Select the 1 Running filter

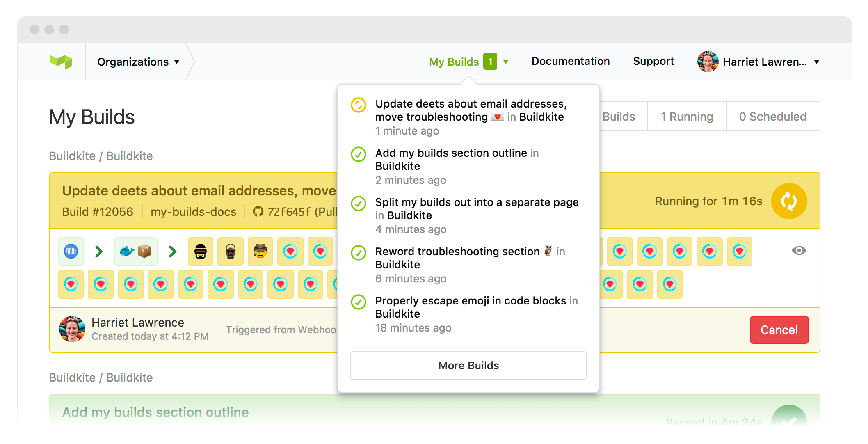(687, 117)
